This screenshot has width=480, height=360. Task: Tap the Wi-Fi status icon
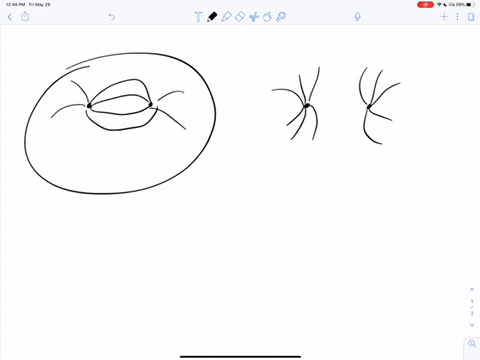(439, 5)
